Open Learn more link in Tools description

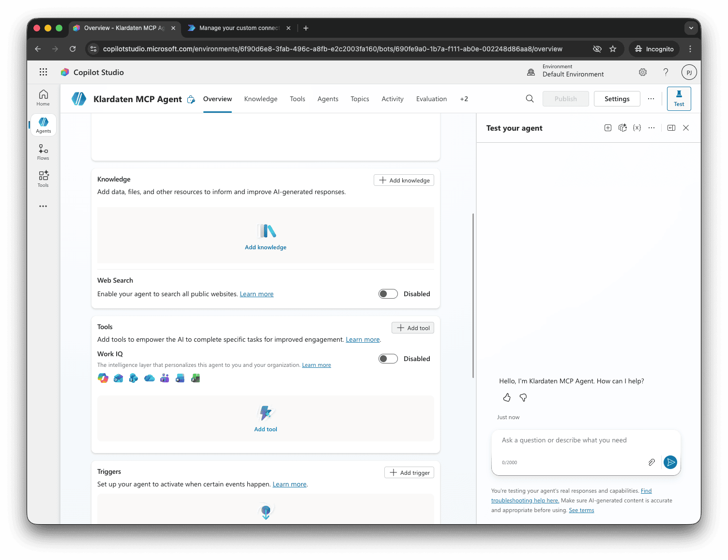tap(363, 339)
